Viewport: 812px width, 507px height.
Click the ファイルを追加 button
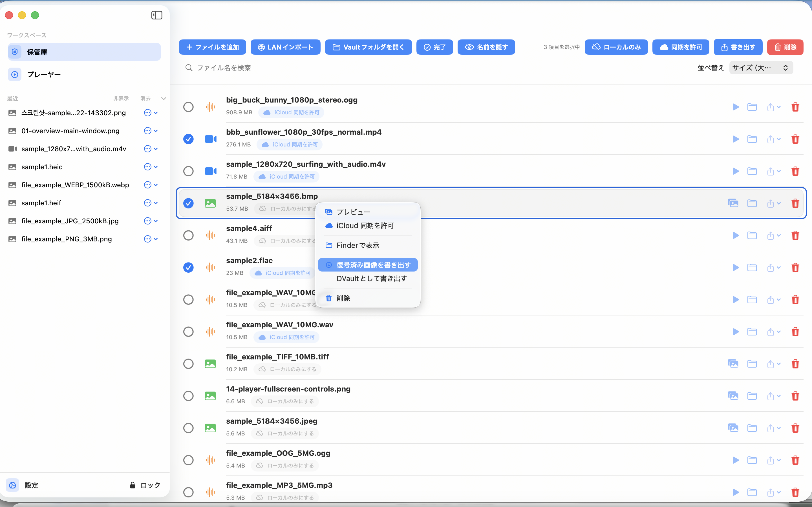212,47
